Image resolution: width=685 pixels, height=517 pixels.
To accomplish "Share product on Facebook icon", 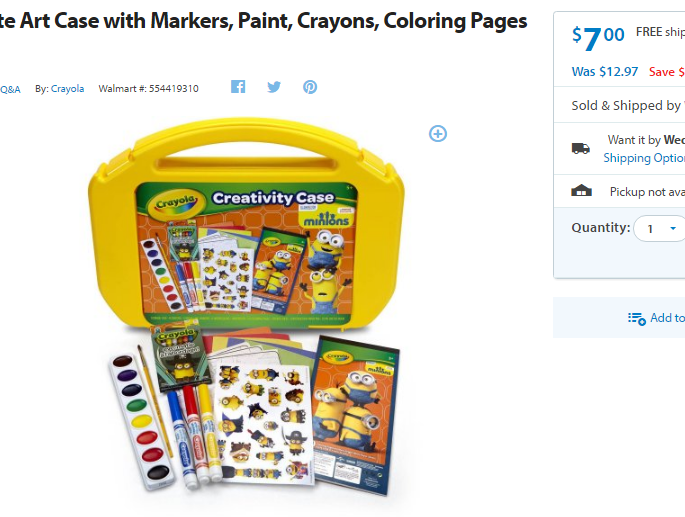I will tap(238, 87).
